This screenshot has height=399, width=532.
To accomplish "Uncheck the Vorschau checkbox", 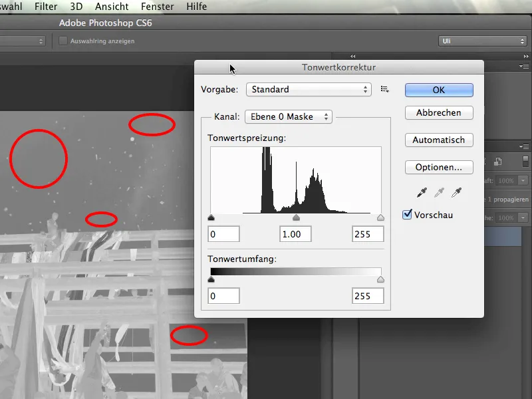I will (x=407, y=214).
